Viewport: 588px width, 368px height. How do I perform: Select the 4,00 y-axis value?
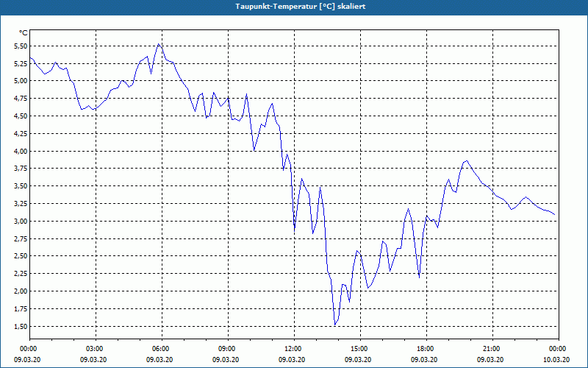[x=21, y=151]
